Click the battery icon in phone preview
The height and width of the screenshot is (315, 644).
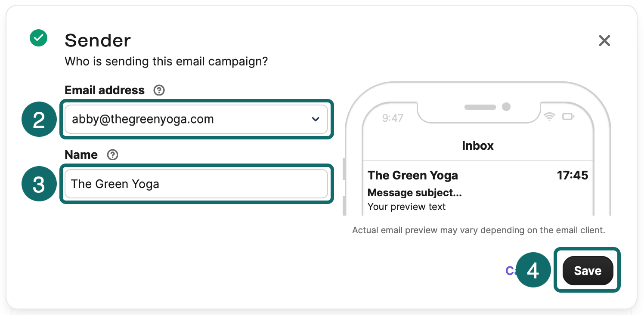click(x=568, y=117)
